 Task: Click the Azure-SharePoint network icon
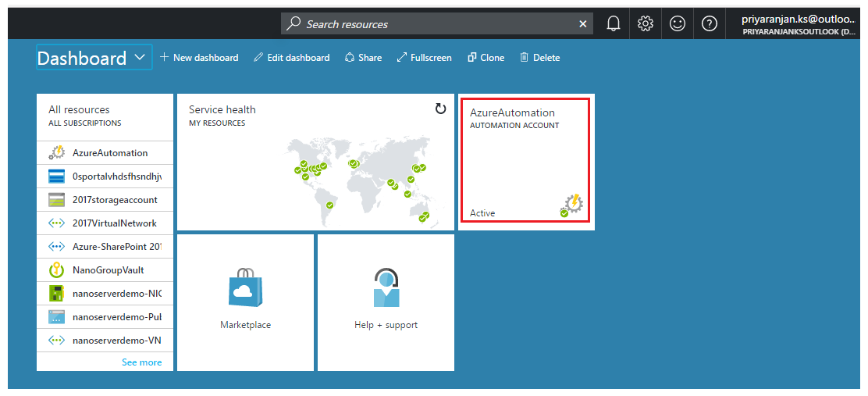pos(57,247)
